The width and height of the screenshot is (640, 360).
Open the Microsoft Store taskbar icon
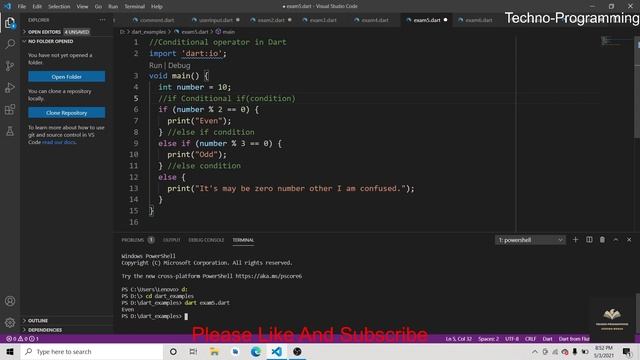tap(235, 351)
